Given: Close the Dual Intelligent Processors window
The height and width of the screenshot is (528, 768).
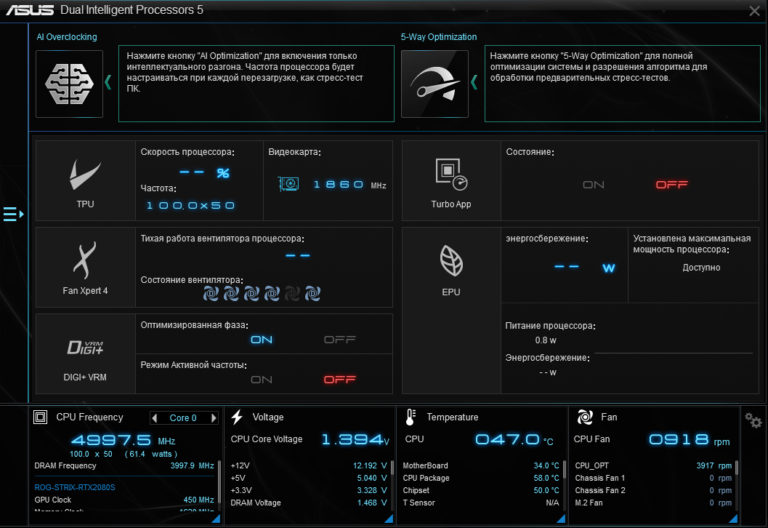Looking at the screenshot, I should pyautogui.click(x=754, y=11).
